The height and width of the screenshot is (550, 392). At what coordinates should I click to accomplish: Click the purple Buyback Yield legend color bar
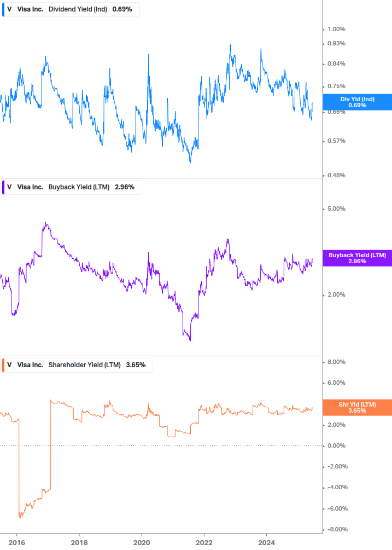pos(3,187)
